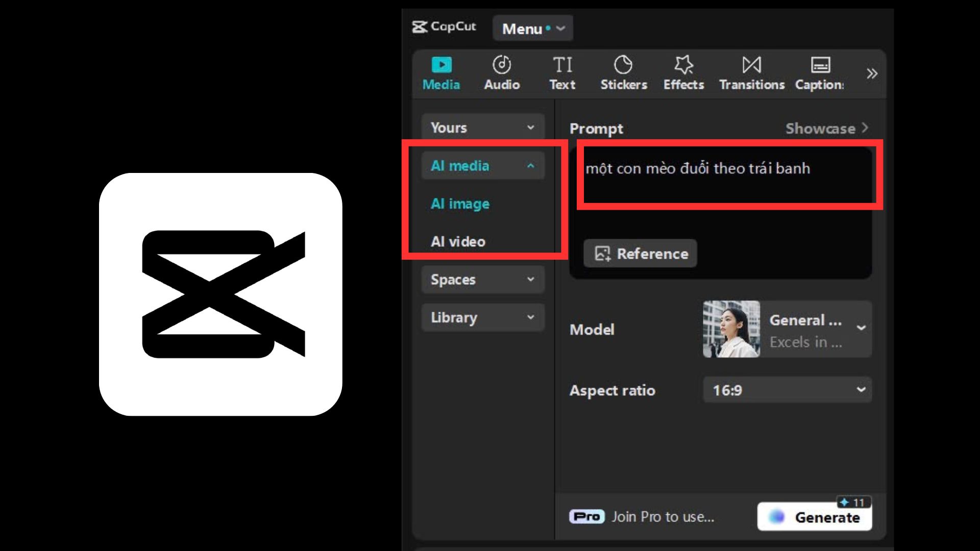Image resolution: width=980 pixels, height=551 pixels.
Task: Open the Effects star icon
Action: tap(683, 65)
